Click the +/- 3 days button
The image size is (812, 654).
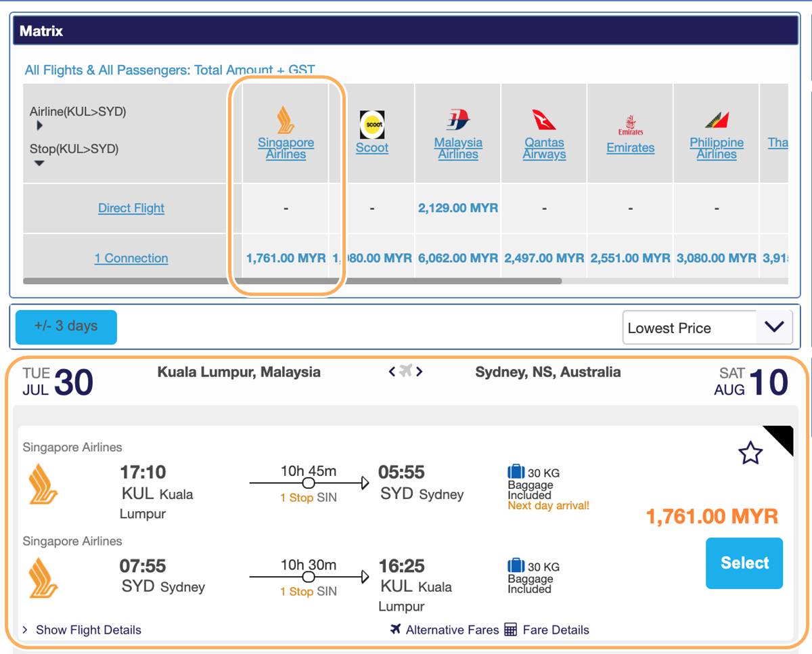(66, 327)
